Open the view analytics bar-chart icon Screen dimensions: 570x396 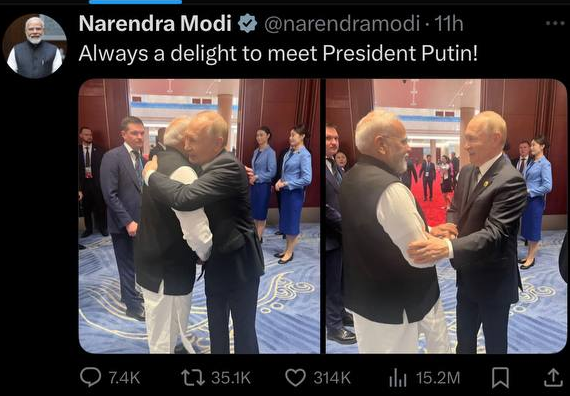tap(398, 378)
